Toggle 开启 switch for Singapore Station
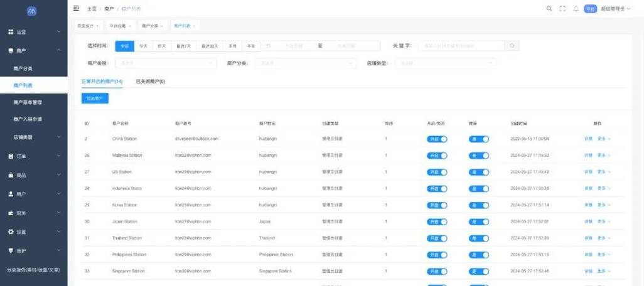Viewport: 644px width, 286px height. 437,271
